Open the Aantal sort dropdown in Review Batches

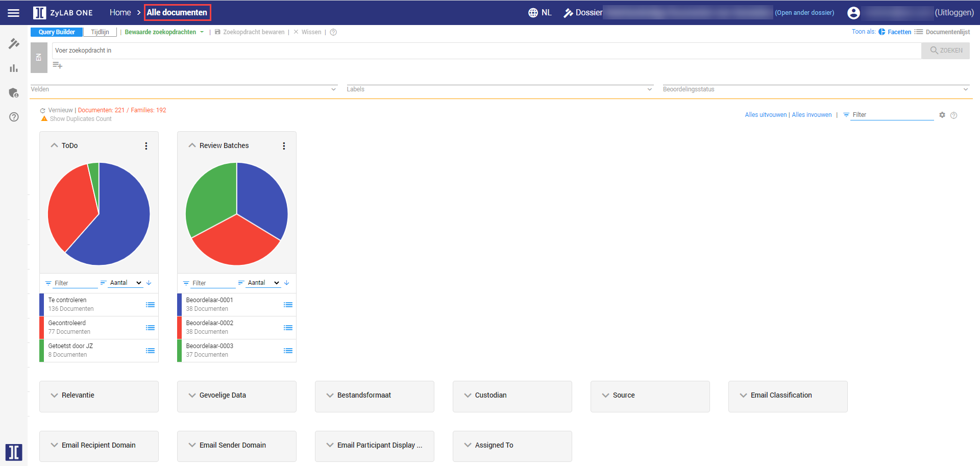263,283
